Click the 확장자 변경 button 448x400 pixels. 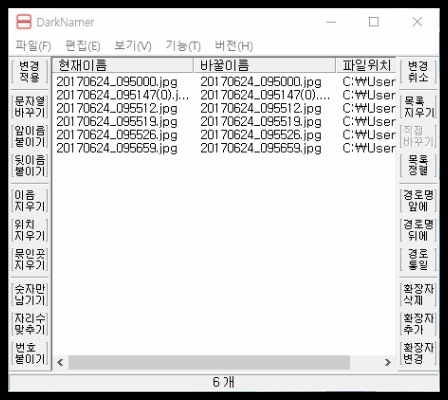pos(418,353)
